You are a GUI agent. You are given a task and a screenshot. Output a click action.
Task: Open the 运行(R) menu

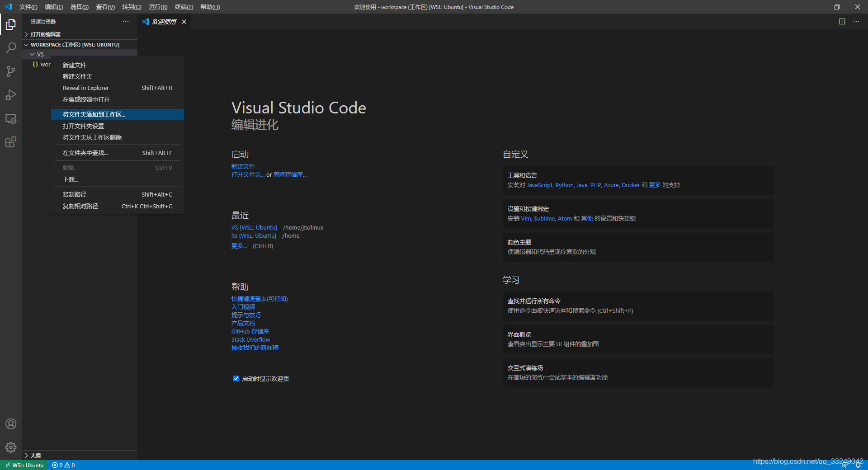[x=158, y=7]
